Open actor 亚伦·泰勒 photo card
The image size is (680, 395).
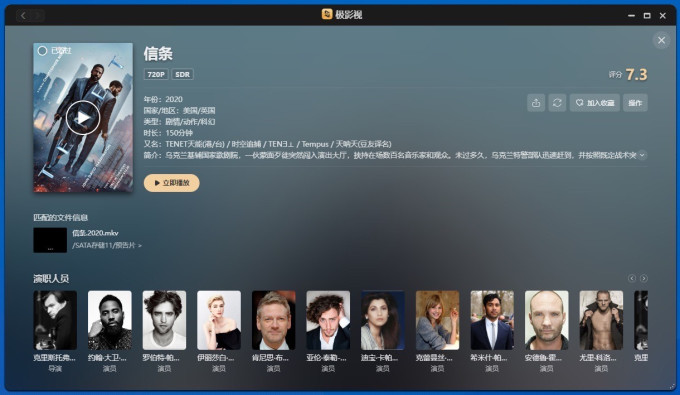(328, 320)
